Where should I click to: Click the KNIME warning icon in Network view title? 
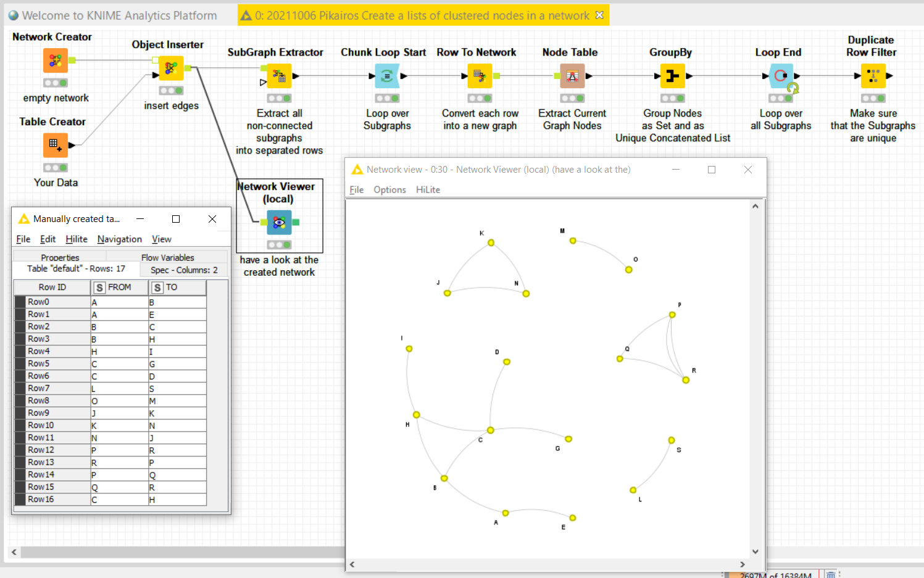357,170
